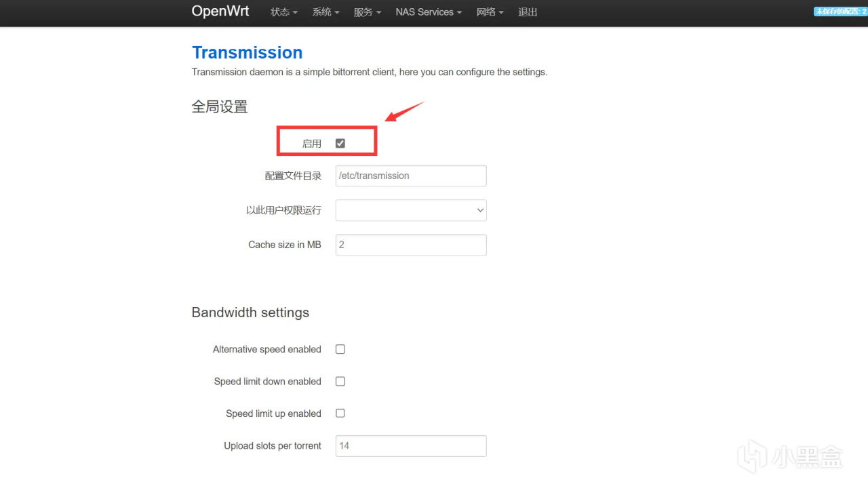
Task: Click the Bandwidth settings heading
Action: click(x=250, y=312)
